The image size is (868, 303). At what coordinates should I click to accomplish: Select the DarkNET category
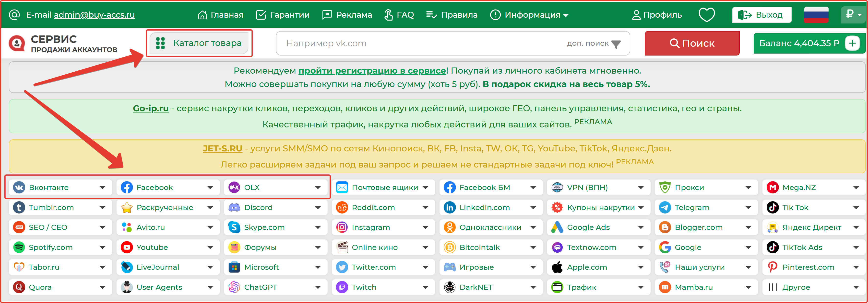click(x=491, y=287)
